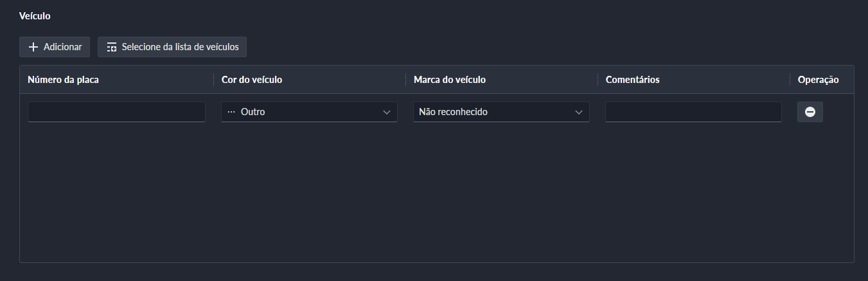Click the plus icon on Adicionar
This screenshot has height=281, width=868.
pyautogui.click(x=34, y=47)
